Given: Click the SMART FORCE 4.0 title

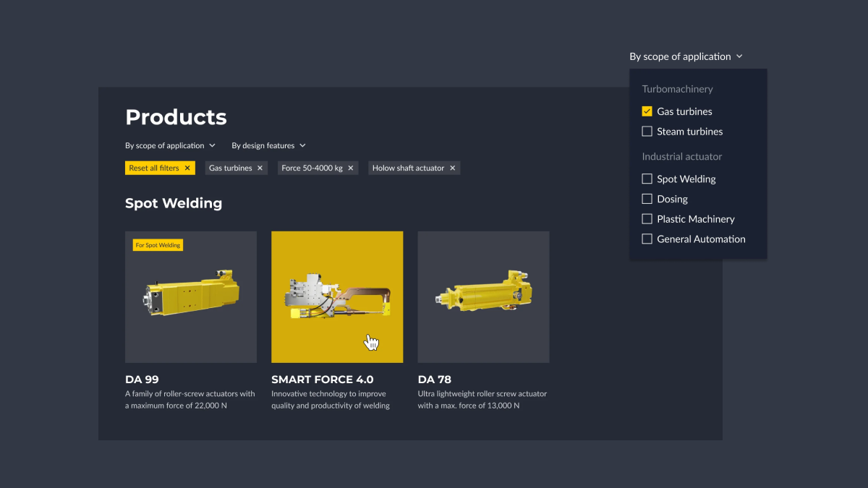Looking at the screenshot, I should (x=323, y=379).
